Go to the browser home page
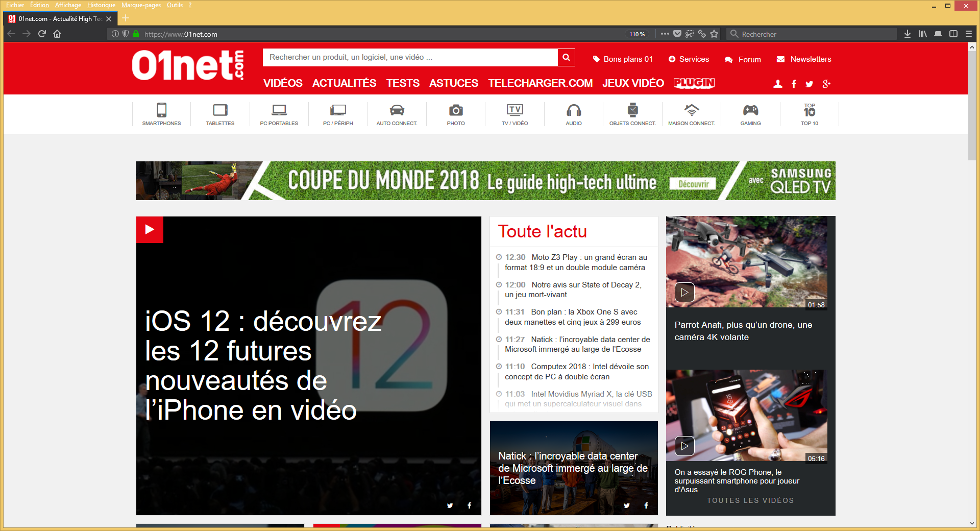Viewport: 980px width, 531px height. (x=57, y=34)
